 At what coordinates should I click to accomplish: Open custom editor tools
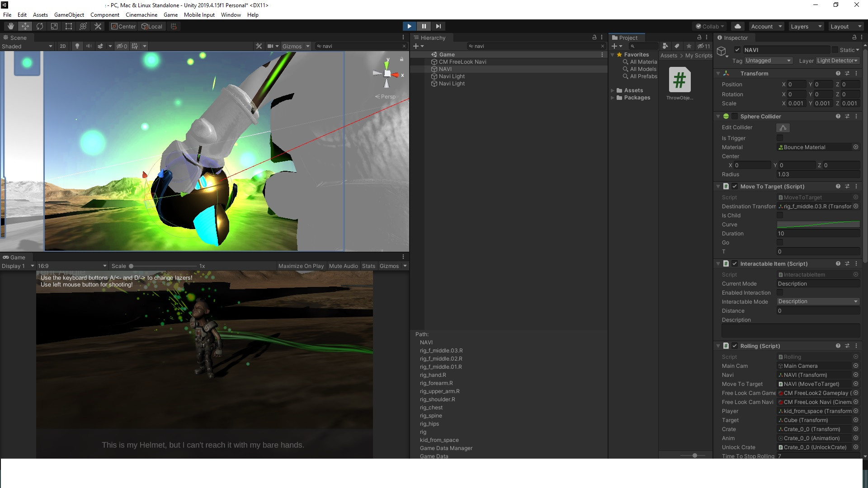[x=98, y=26]
